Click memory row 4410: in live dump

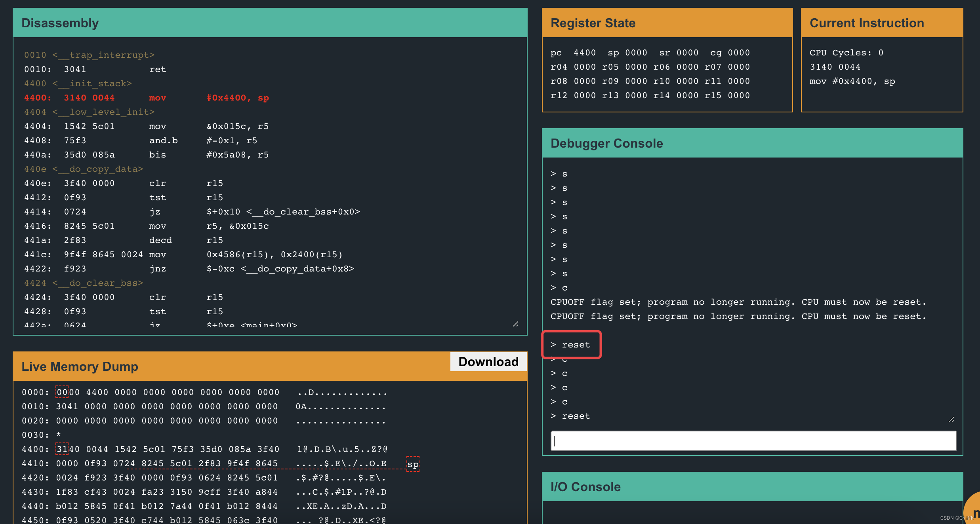tap(204, 463)
